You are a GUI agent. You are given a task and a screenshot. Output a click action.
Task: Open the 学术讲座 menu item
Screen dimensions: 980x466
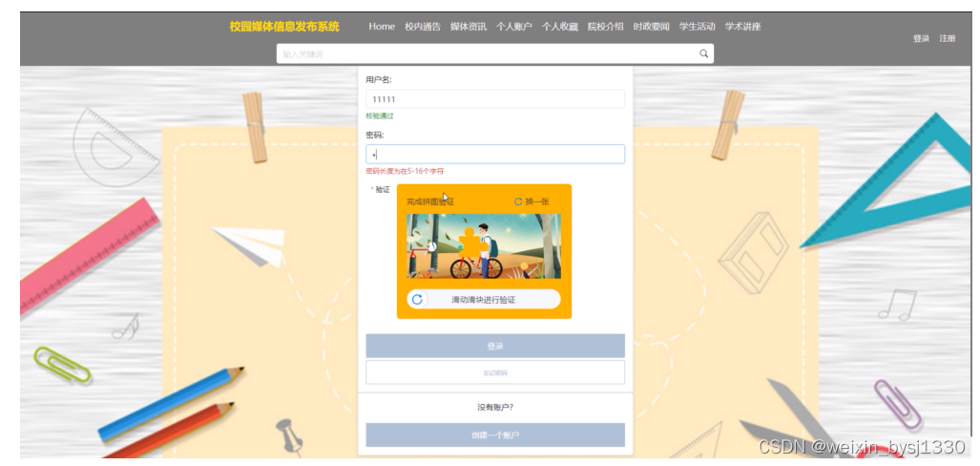742,27
